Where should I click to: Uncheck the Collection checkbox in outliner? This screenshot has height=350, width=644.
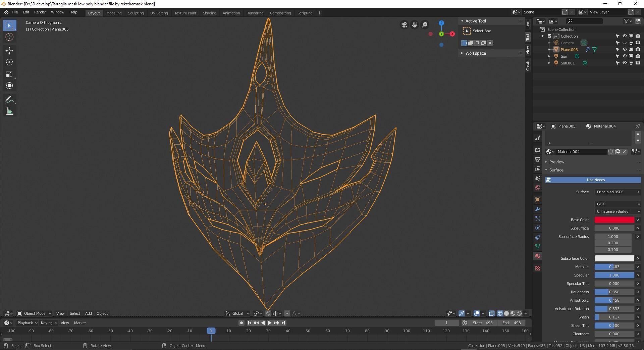point(549,36)
